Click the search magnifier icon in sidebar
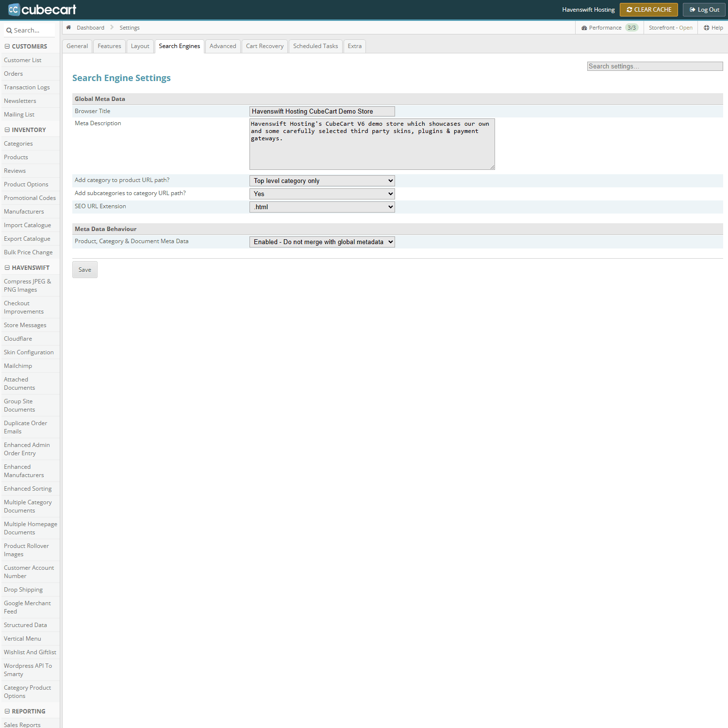The height and width of the screenshot is (728, 728). (9, 31)
